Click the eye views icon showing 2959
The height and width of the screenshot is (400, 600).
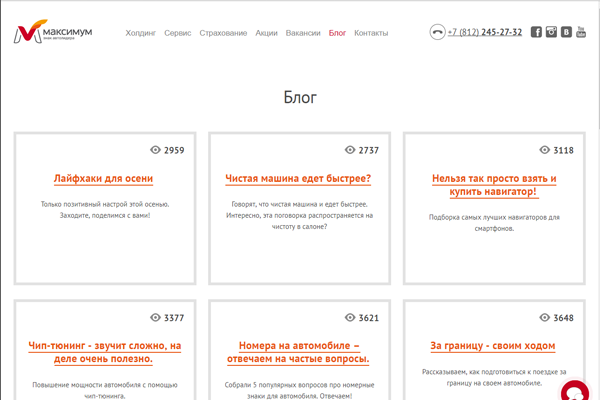click(x=155, y=150)
